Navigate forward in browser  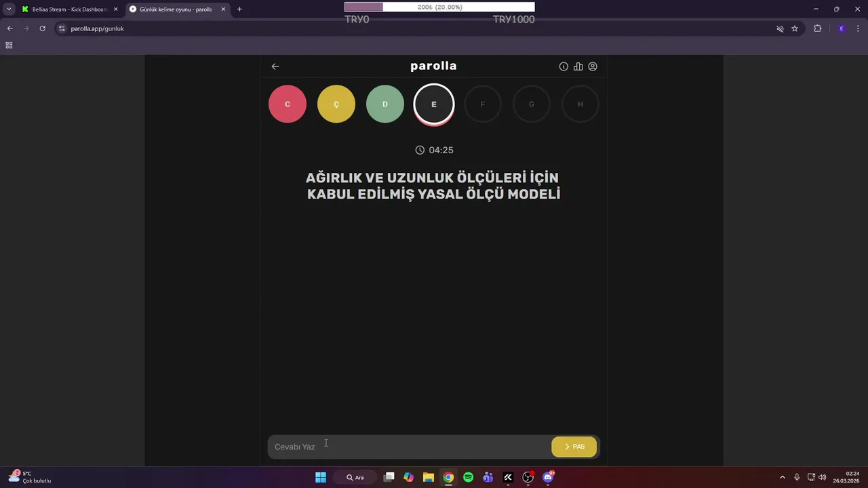pos(26,28)
